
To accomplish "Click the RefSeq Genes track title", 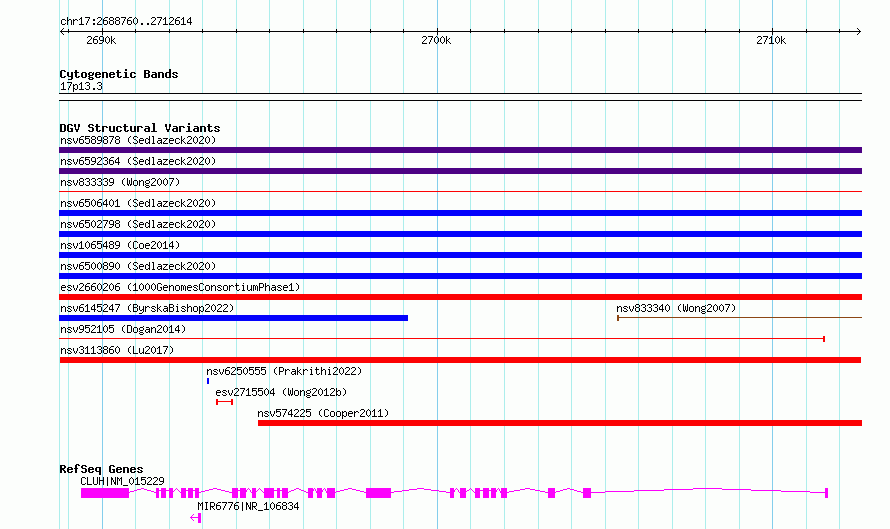I will [101, 469].
